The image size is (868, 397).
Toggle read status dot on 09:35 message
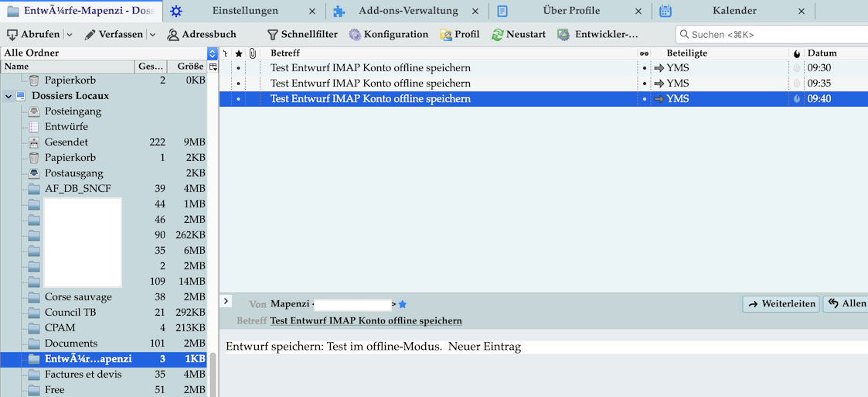[645, 84]
